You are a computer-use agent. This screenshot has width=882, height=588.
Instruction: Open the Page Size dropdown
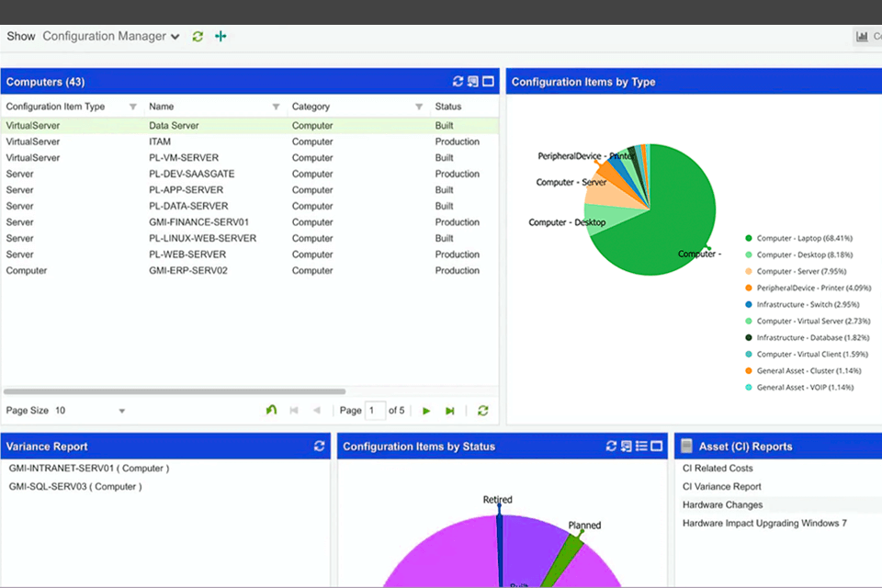pyautogui.click(x=120, y=410)
